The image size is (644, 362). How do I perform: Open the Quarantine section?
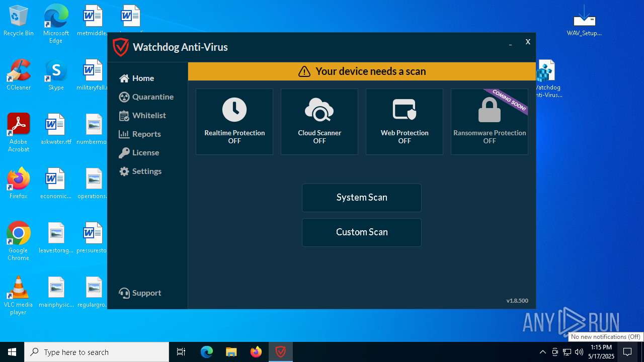tap(146, 97)
